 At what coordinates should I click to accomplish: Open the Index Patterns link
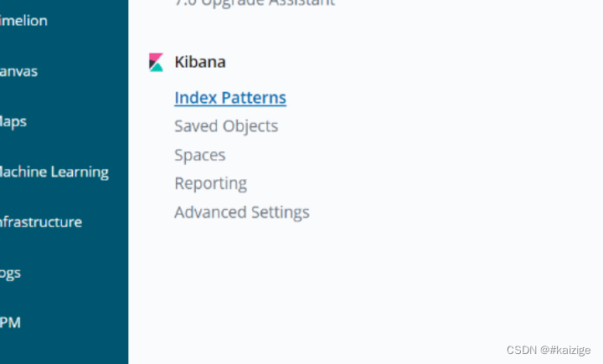(x=230, y=98)
